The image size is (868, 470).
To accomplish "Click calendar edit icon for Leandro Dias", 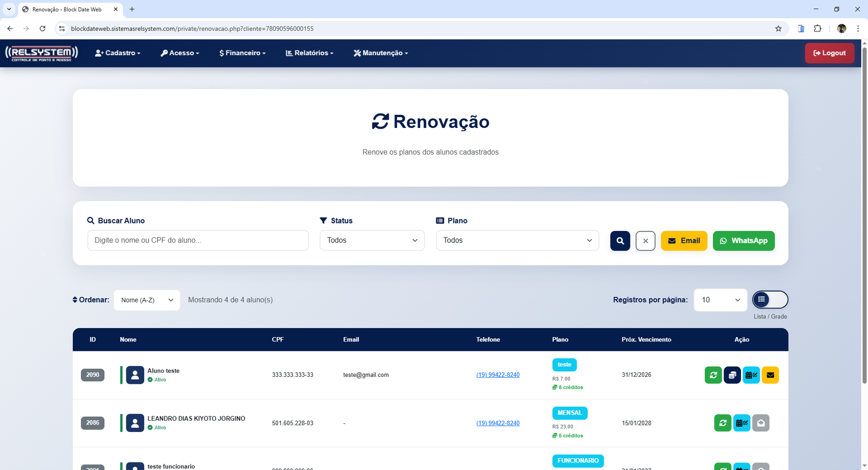I will [742, 423].
